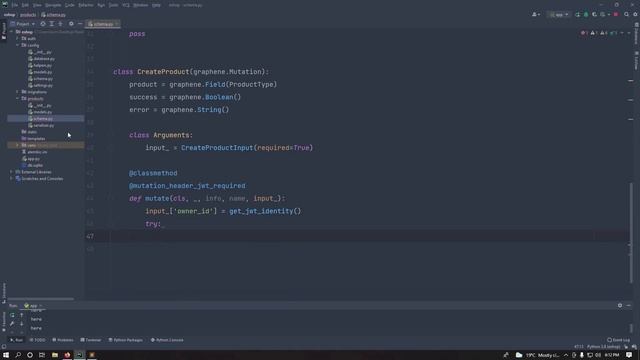This screenshot has width=640, height=360.
Task: Click the Windows Start button
Action: pyautogui.click(x=6, y=355)
